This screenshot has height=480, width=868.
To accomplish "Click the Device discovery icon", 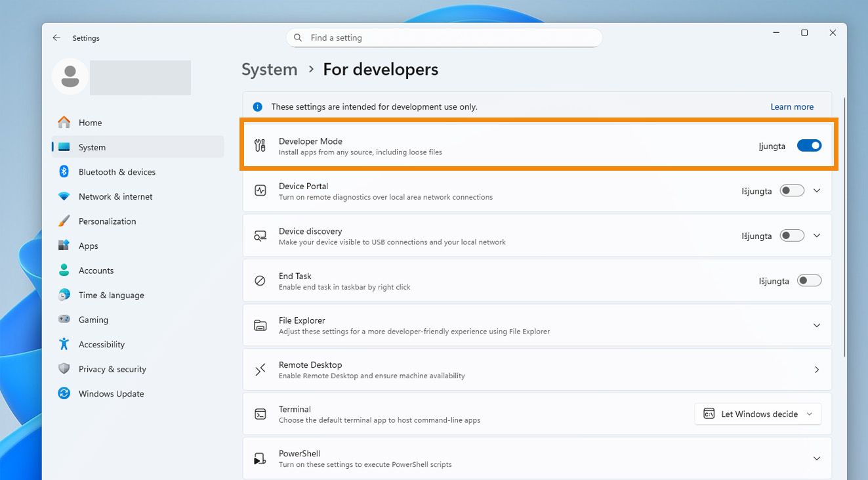I will click(x=260, y=236).
